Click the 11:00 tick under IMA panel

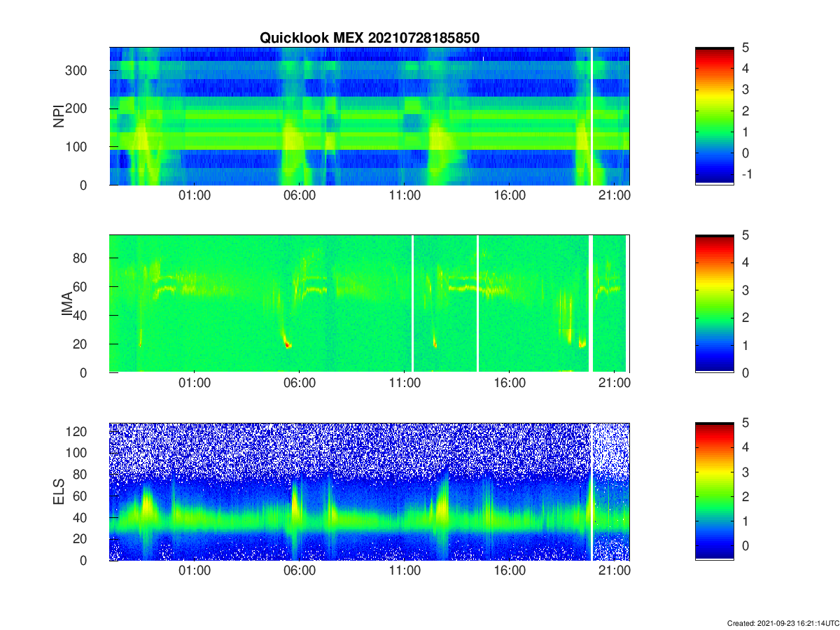click(405, 383)
